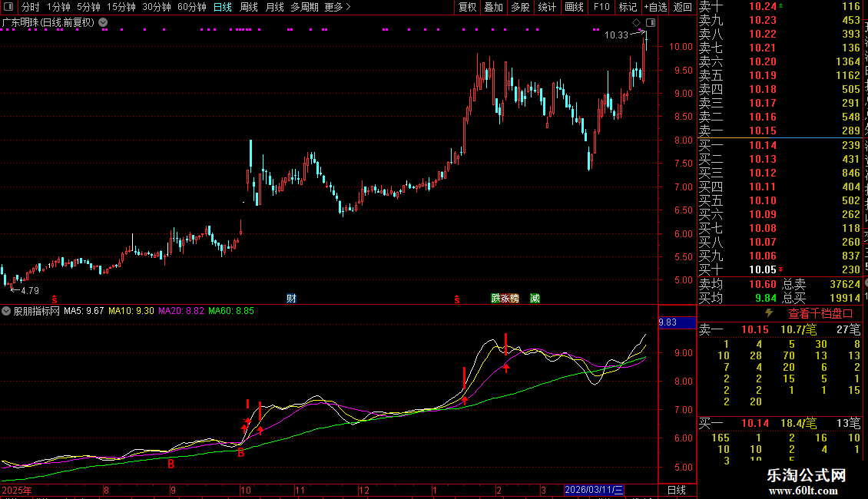Click the MA5: 9.67 value
This screenshot has width=868, height=499.
point(84,311)
